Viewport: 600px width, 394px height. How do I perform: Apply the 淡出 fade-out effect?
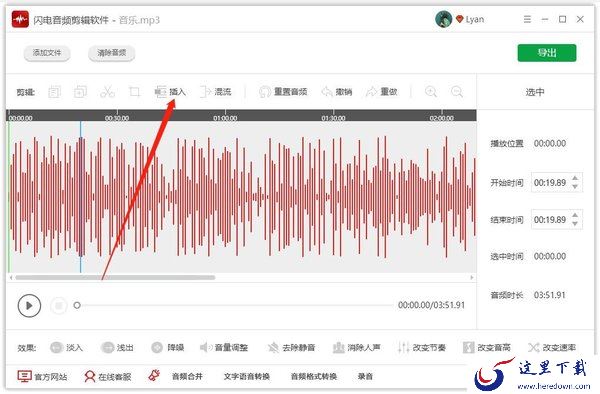[117, 347]
